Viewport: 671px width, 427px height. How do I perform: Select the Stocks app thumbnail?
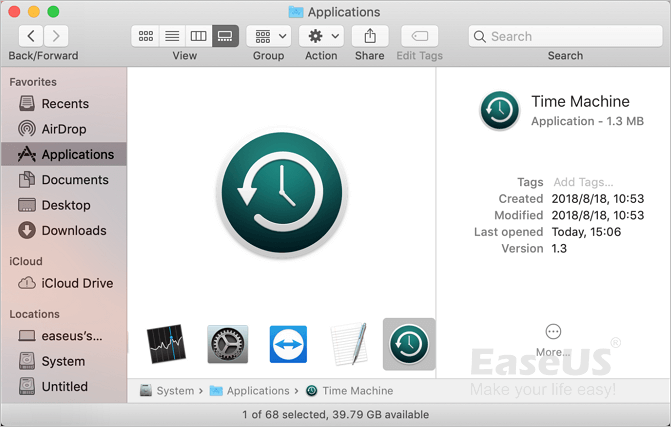[166, 344]
